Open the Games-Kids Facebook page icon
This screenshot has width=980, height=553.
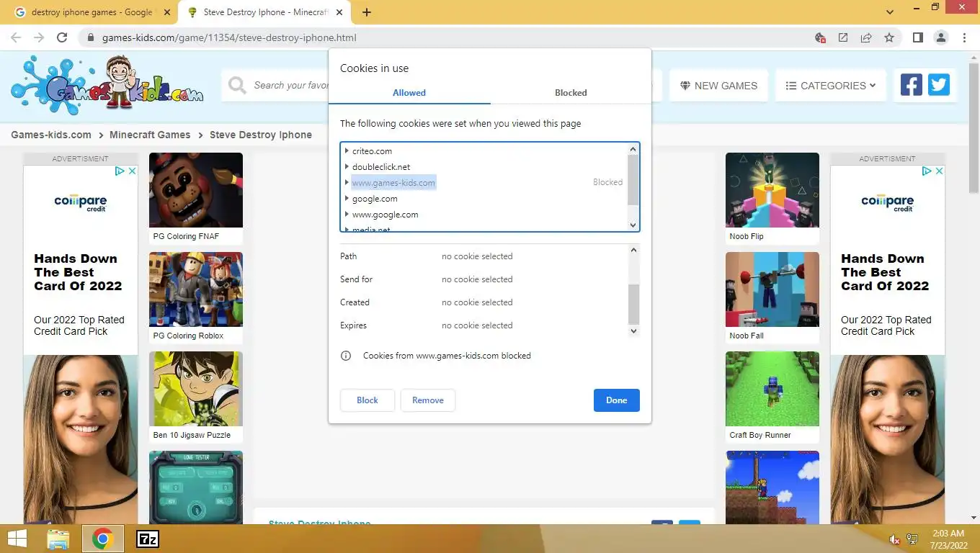tap(912, 85)
